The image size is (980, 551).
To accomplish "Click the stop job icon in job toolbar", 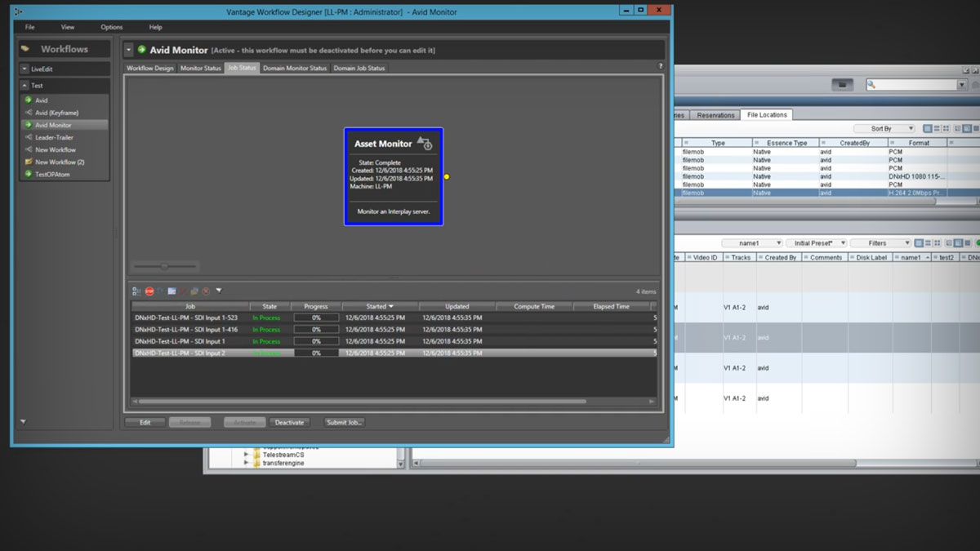I will point(149,291).
